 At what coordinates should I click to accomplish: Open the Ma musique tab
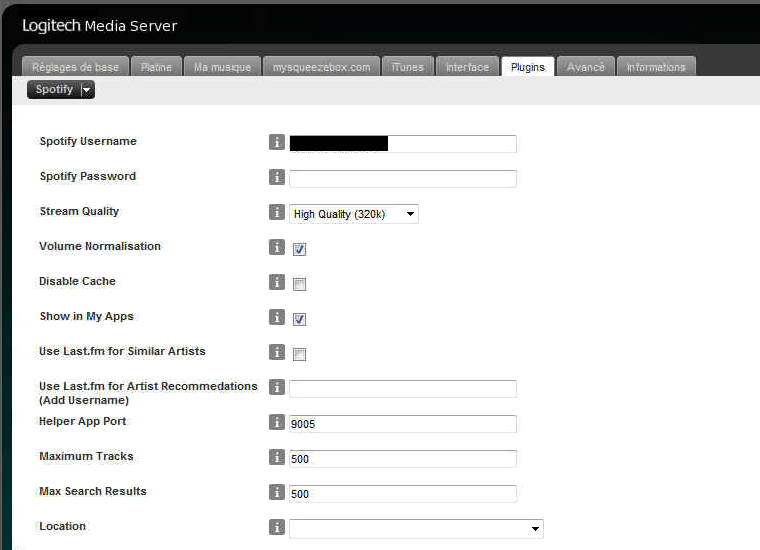222,67
